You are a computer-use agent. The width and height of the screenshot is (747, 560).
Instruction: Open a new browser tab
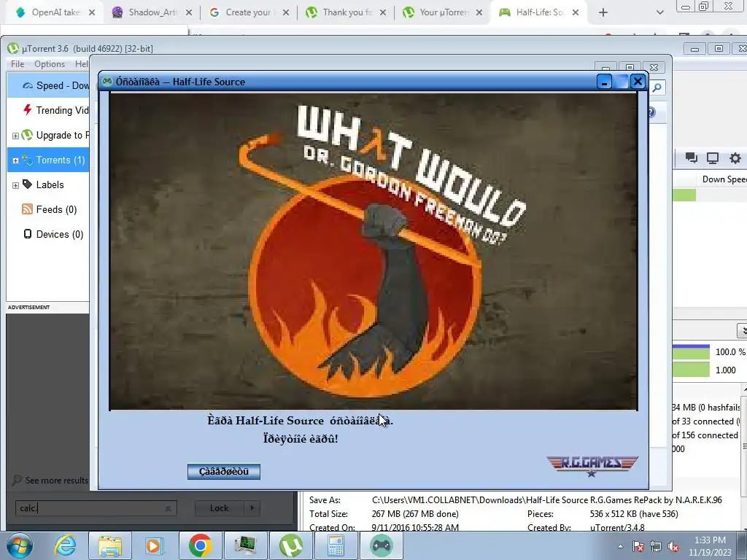tap(603, 13)
